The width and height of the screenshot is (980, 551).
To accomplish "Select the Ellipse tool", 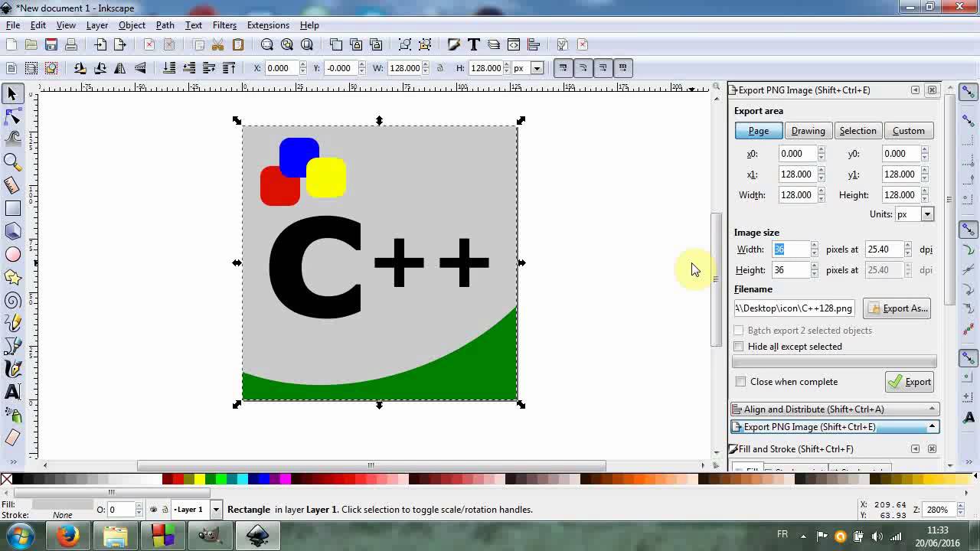I will tap(12, 253).
